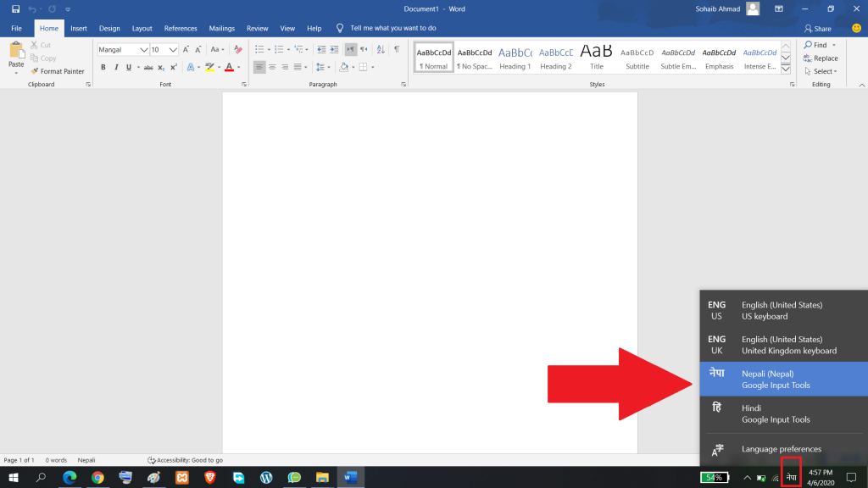Switch to the Mailings tab
The image size is (868, 488).
coord(221,28)
